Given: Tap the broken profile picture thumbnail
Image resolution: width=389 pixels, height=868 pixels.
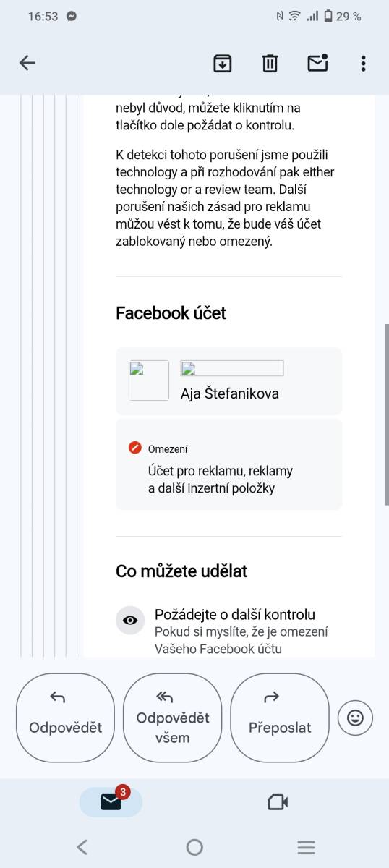Looking at the screenshot, I should pyautogui.click(x=149, y=380).
